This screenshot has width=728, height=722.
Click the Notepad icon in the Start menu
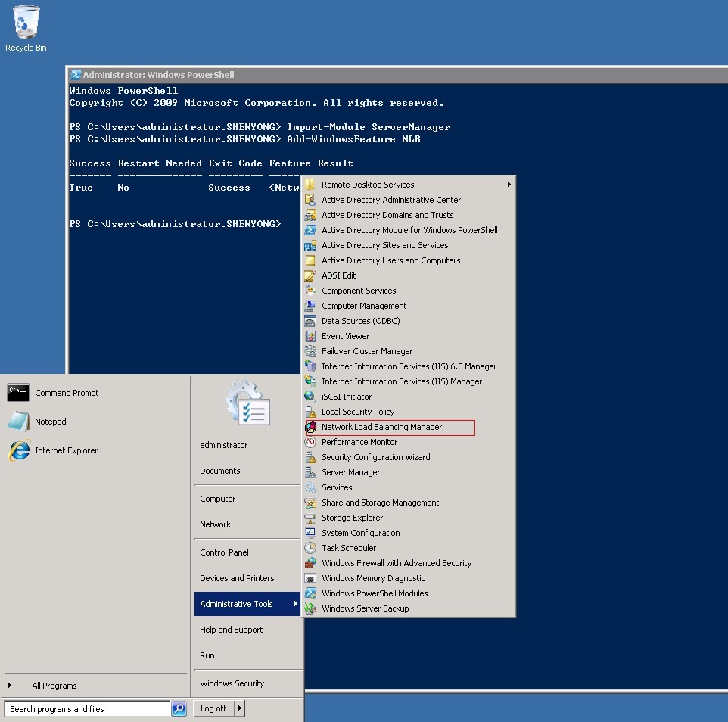(x=18, y=422)
